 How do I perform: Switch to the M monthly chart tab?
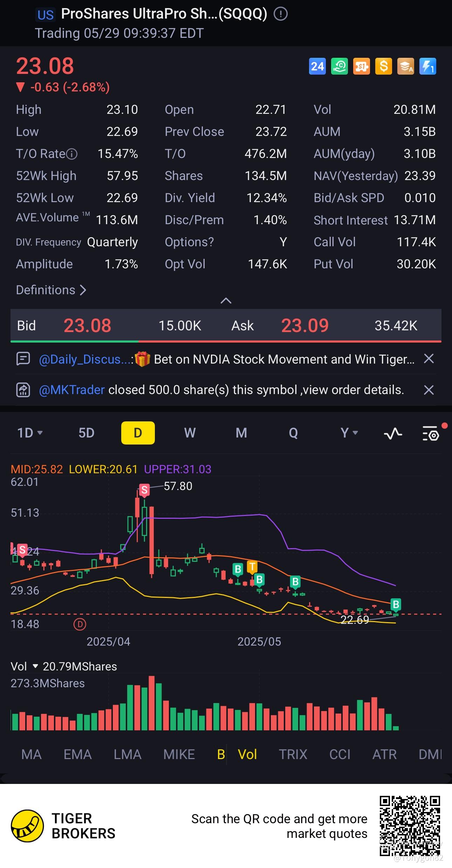click(x=241, y=433)
